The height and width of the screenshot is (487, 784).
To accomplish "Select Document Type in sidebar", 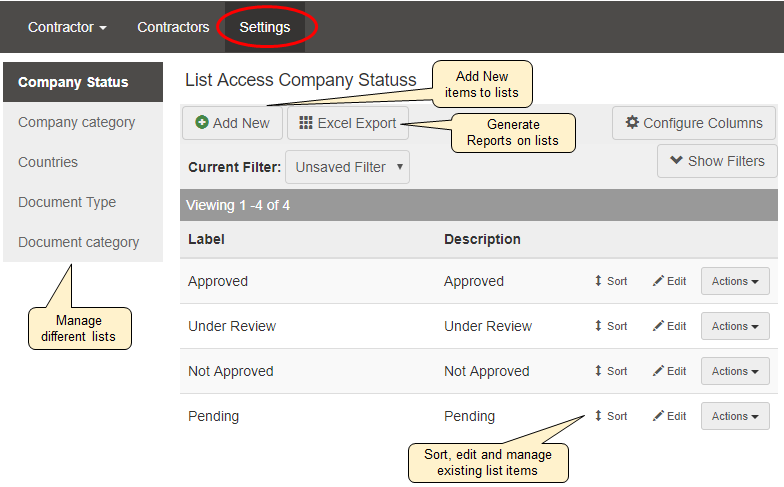I will 67,202.
